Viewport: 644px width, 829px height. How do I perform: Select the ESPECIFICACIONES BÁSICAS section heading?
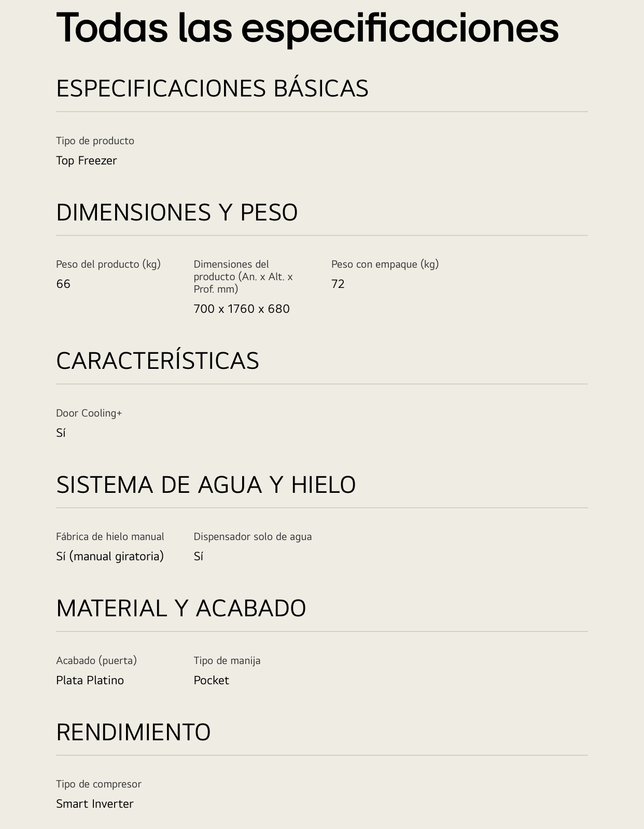coord(212,88)
